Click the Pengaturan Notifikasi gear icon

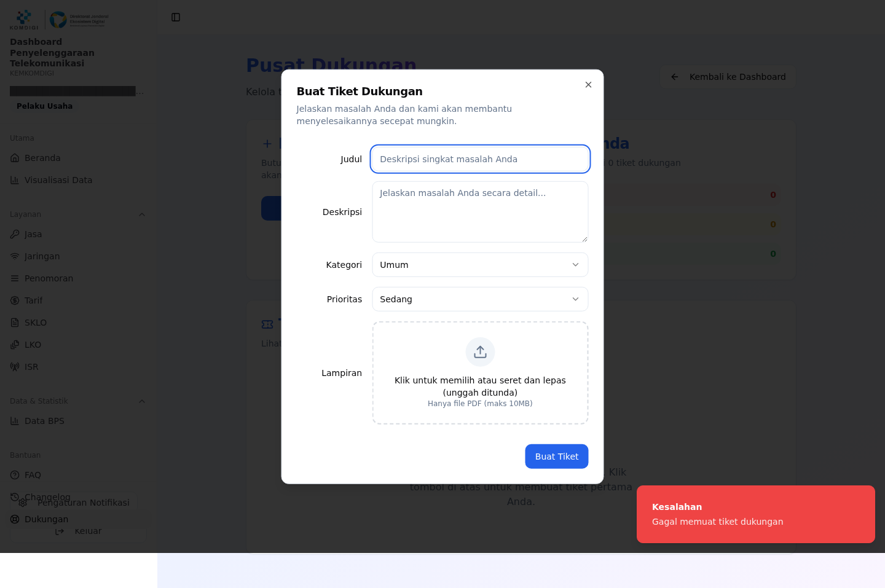tap(23, 503)
